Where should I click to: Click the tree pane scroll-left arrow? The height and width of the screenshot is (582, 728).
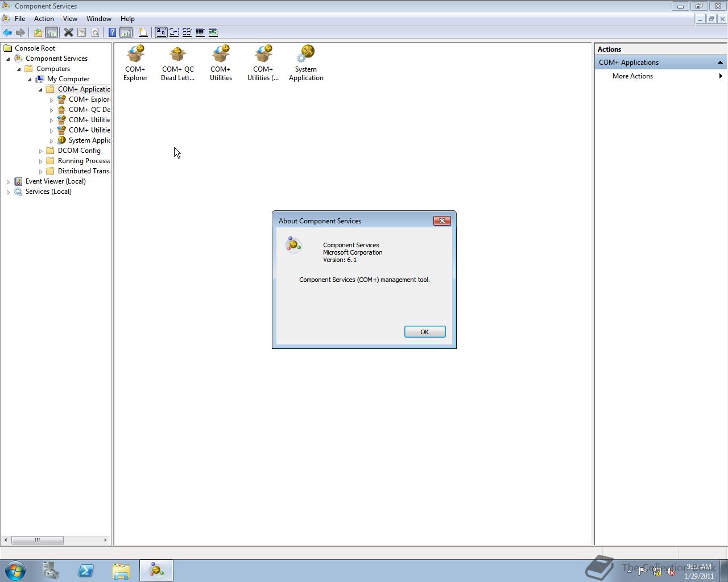click(6, 540)
